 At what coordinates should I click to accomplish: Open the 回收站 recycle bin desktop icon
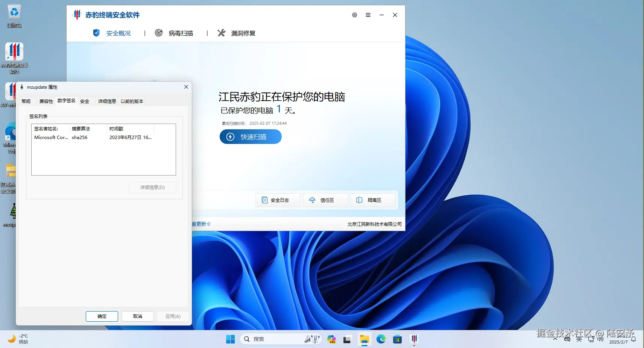[14, 16]
